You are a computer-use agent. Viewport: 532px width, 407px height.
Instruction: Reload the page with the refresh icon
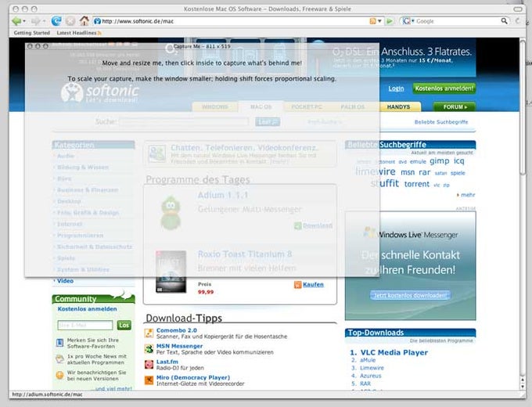[56, 21]
